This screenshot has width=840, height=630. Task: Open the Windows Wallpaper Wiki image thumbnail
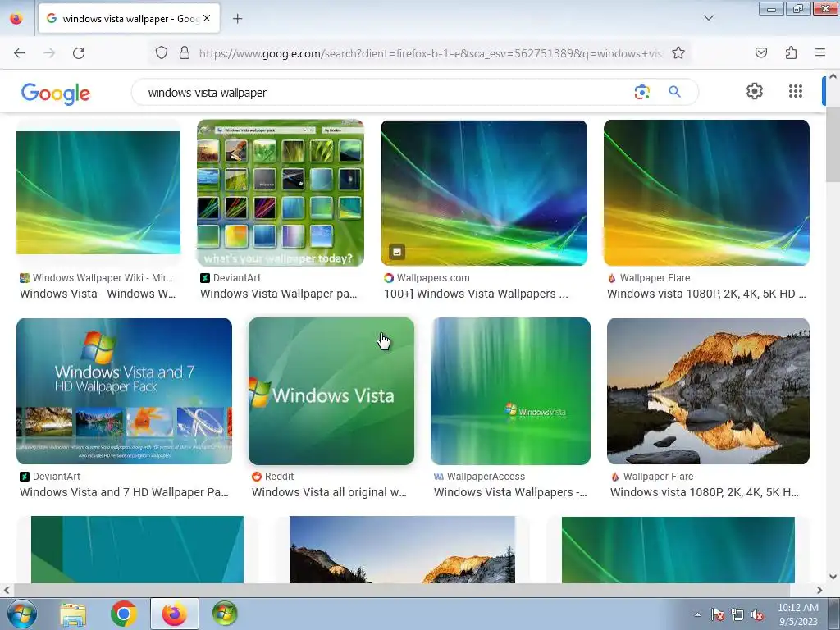point(98,193)
